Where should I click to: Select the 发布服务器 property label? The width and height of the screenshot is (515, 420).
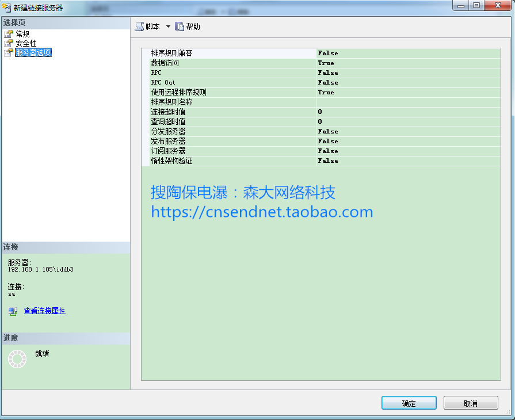(x=168, y=141)
